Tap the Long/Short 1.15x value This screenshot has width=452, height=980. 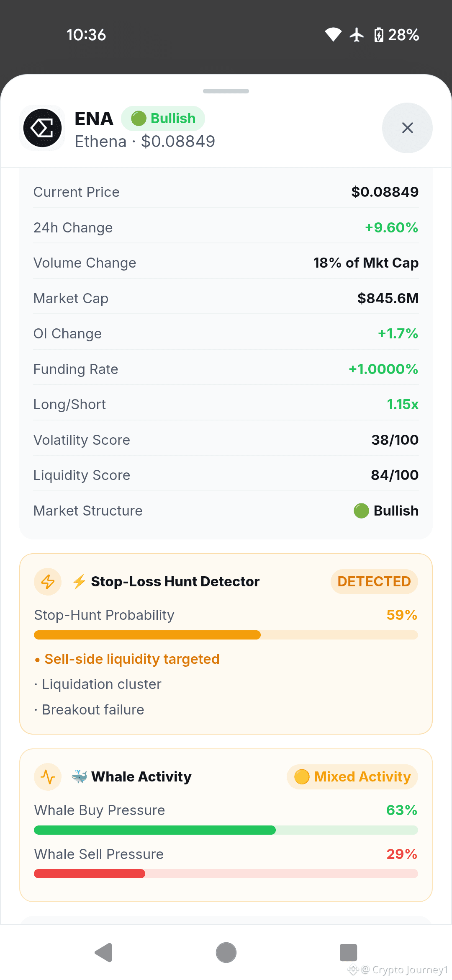pos(403,404)
